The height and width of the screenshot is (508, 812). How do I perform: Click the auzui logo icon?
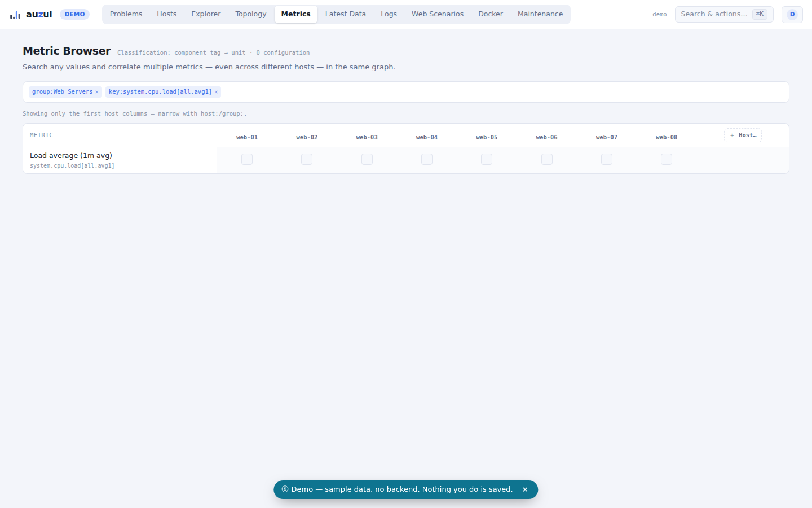[15, 15]
